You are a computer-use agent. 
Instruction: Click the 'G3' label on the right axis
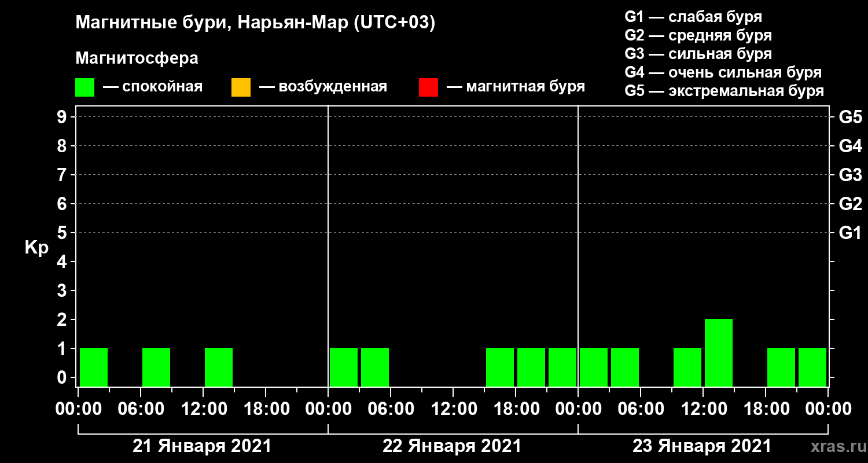pos(850,175)
